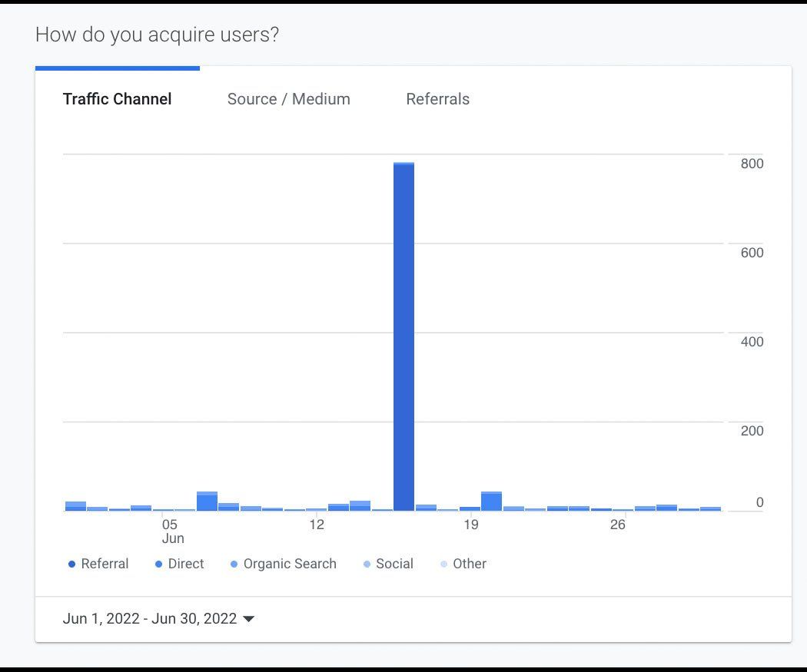Click the Direct legend dot

click(x=159, y=564)
